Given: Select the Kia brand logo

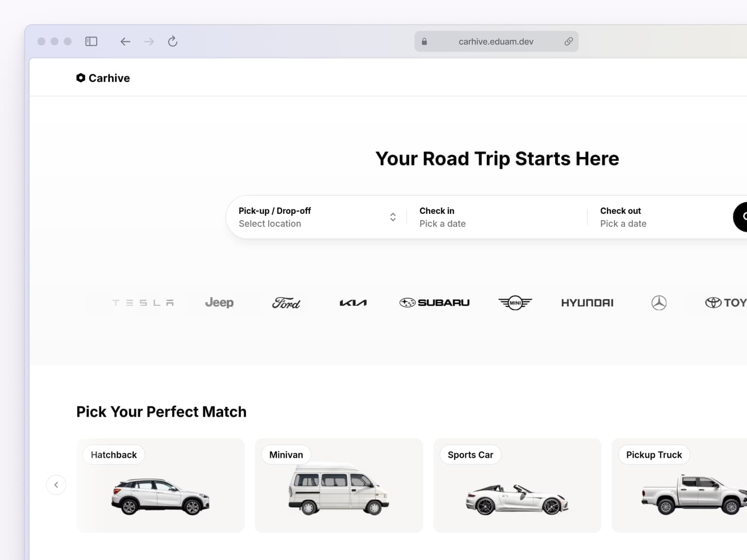Looking at the screenshot, I should coord(353,303).
